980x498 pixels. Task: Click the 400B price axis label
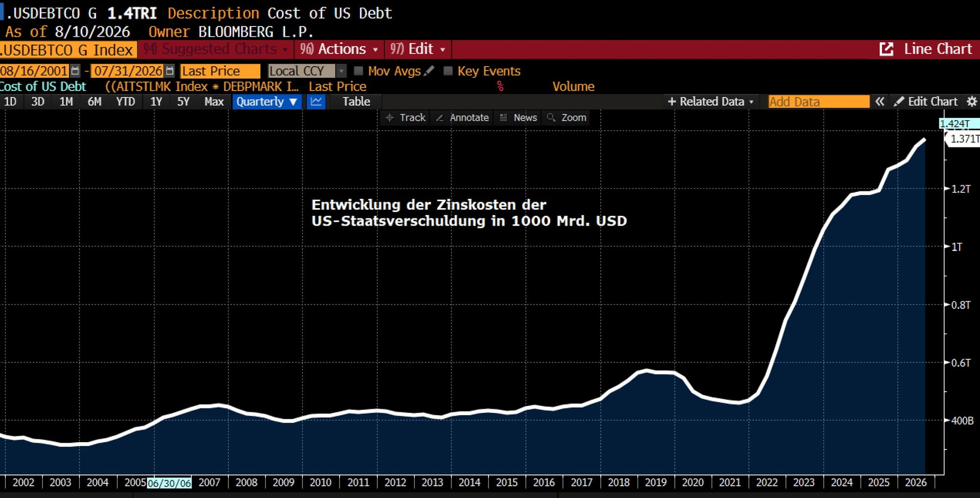coord(962,421)
